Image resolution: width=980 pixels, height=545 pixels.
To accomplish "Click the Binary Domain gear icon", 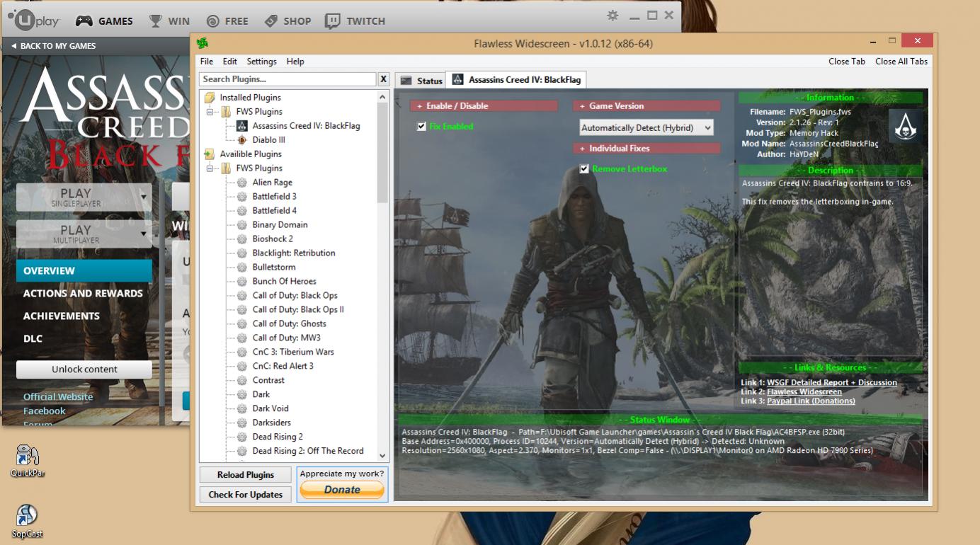I will coord(241,224).
